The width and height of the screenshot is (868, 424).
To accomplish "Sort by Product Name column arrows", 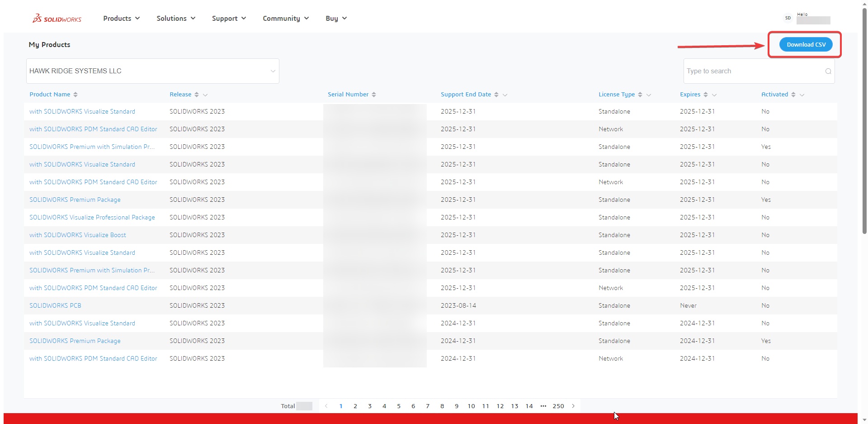I will pyautogui.click(x=75, y=95).
